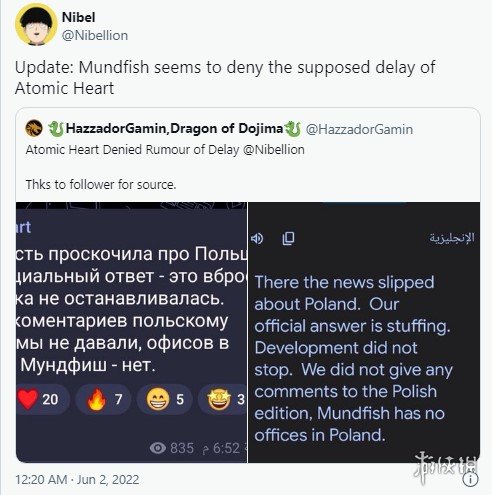Screen dimensions: 492x495
Task: Click the info icon at bottom right
Action: tap(471, 479)
